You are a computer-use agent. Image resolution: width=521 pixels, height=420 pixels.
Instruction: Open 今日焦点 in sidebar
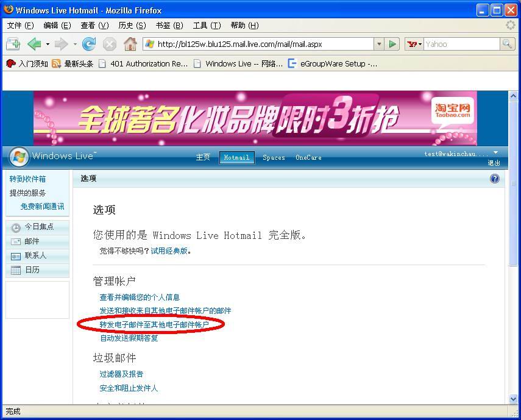(x=37, y=227)
